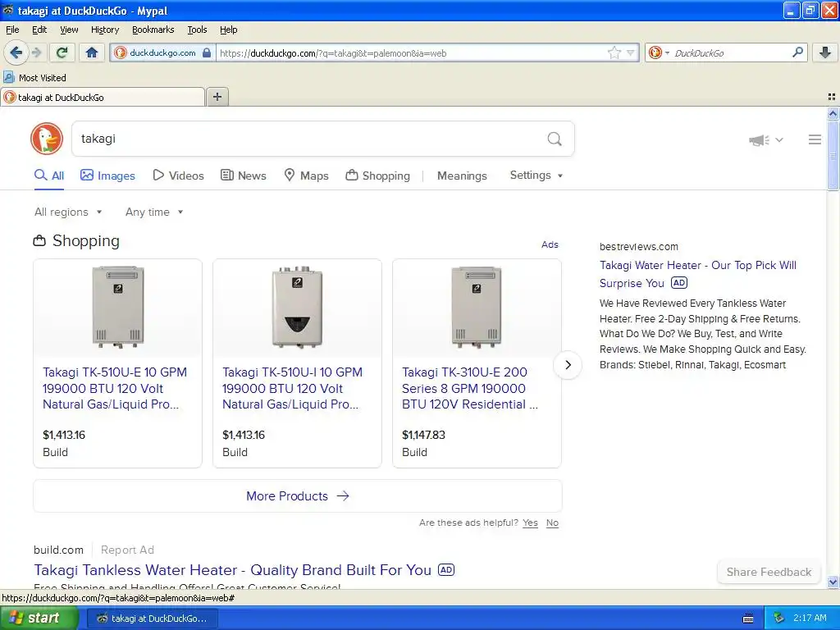Select the All results tab
The width and height of the screenshot is (840, 630).
point(49,176)
